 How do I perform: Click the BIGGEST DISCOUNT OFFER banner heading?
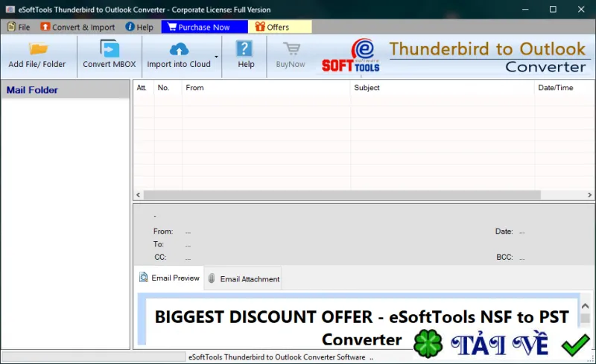click(362, 328)
